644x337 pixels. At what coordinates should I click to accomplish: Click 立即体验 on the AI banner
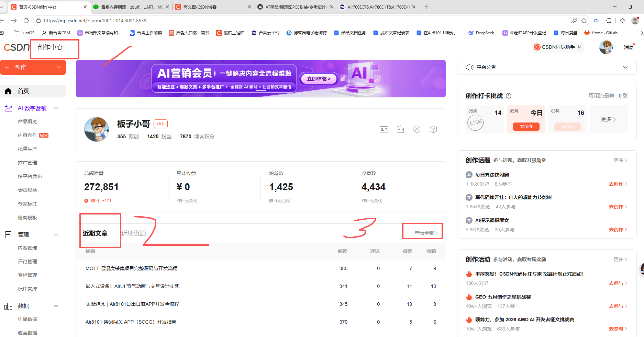(319, 79)
